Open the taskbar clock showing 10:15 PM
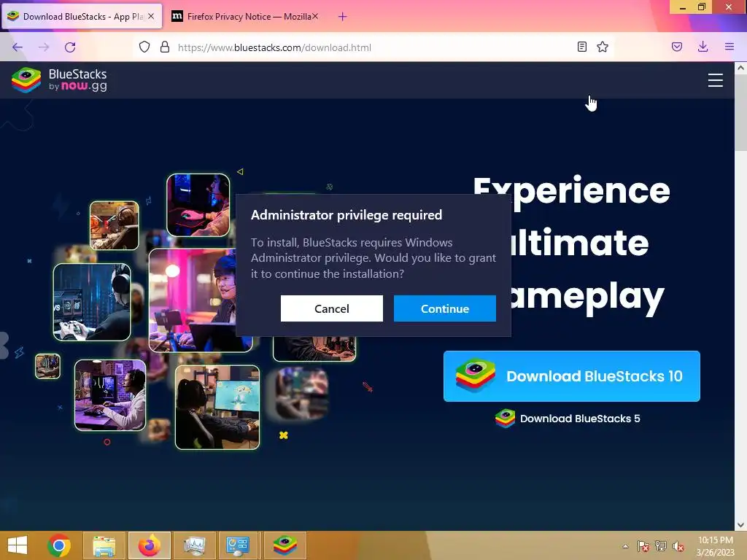Viewport: 747px width, 560px height. pos(715,546)
